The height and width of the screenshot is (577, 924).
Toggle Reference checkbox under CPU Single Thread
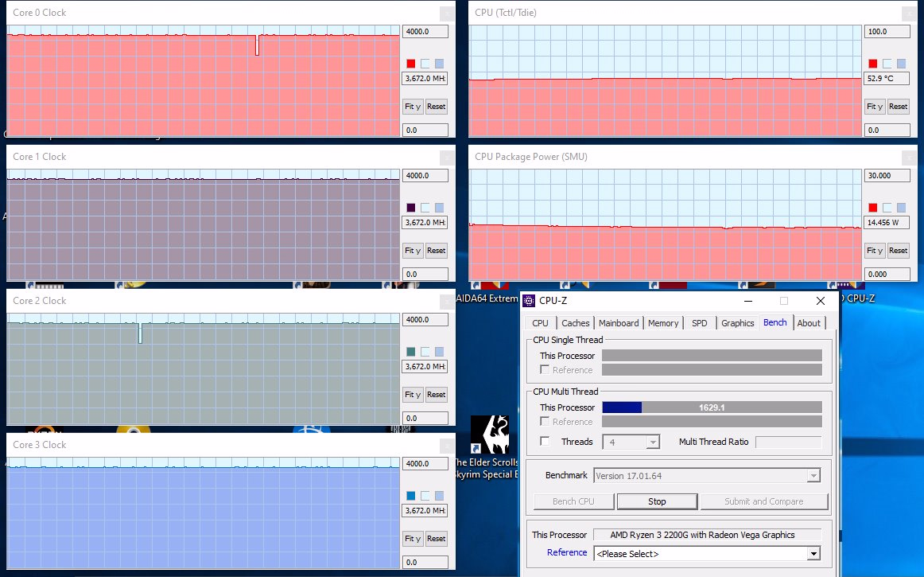545,370
